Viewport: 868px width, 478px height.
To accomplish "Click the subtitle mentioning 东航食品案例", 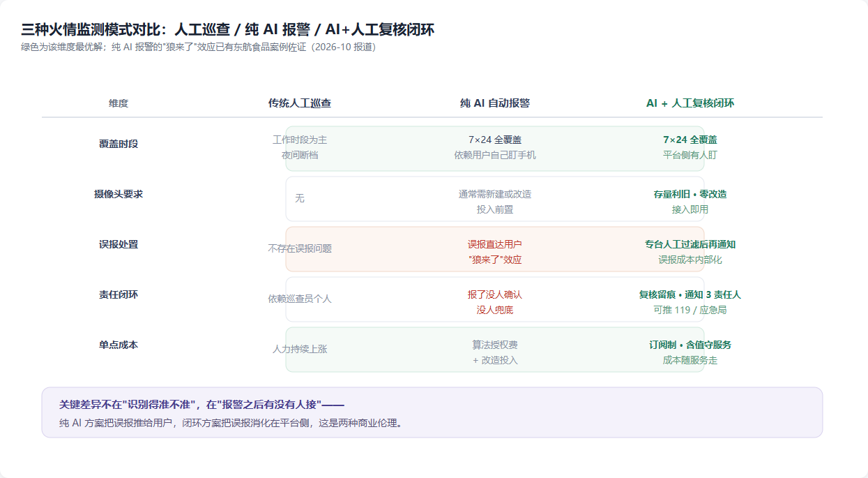I will pos(199,47).
